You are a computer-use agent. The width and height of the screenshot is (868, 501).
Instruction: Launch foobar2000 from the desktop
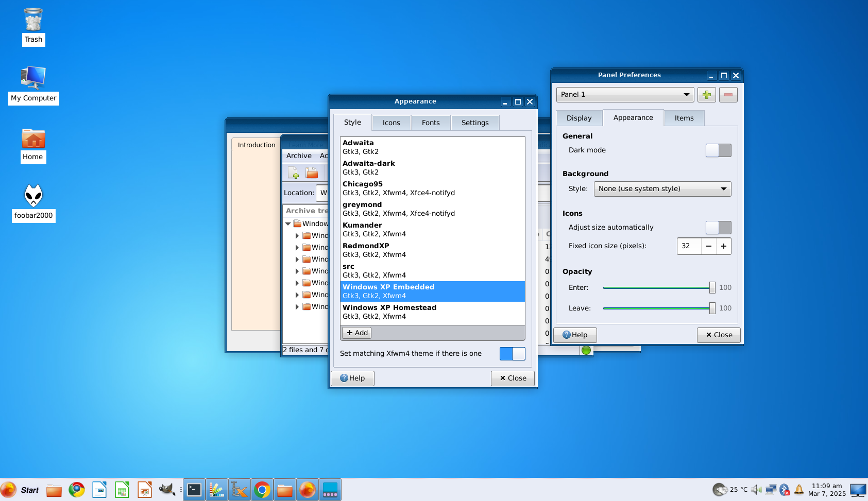click(33, 203)
